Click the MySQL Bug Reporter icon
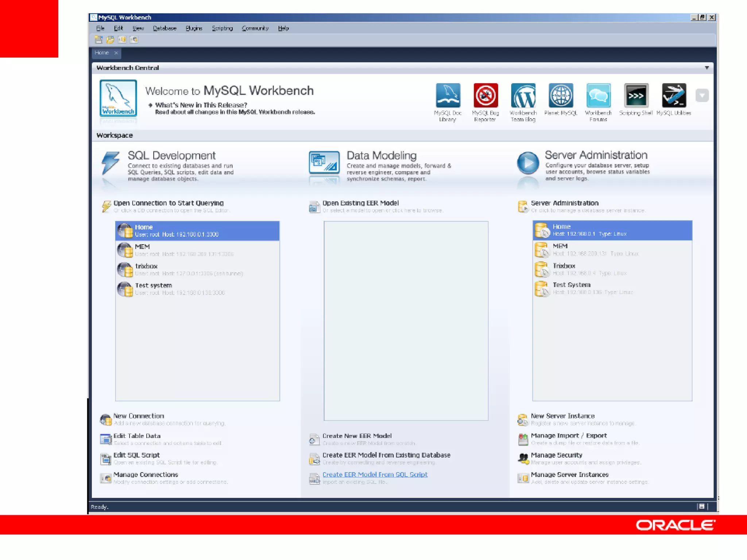747x560 pixels. [485, 96]
